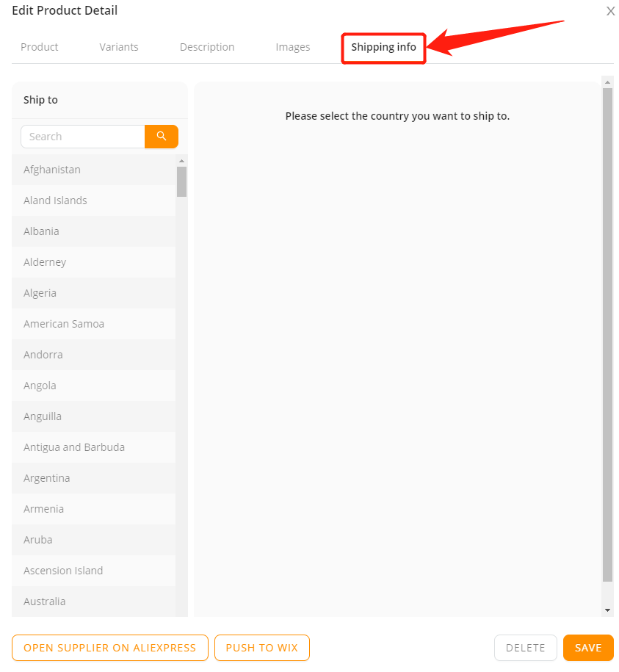The width and height of the screenshot is (619, 672).
Task: Choose Aland Islands as destination
Action: [94, 200]
